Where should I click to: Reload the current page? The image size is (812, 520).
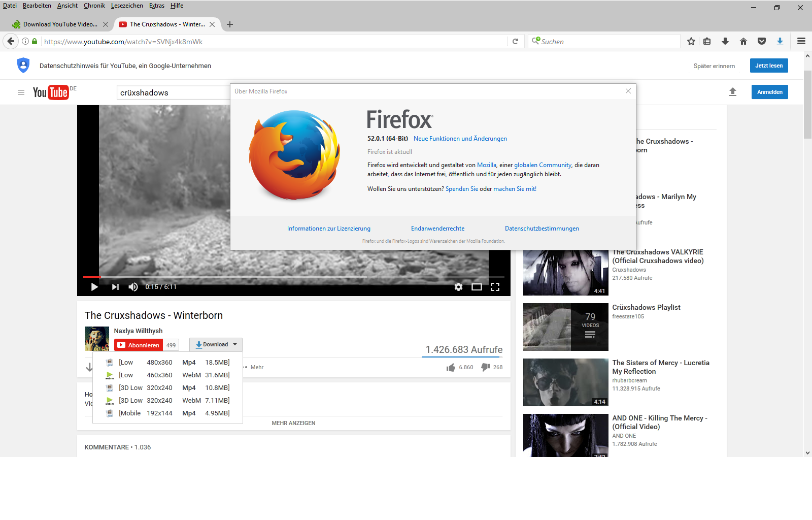(515, 42)
